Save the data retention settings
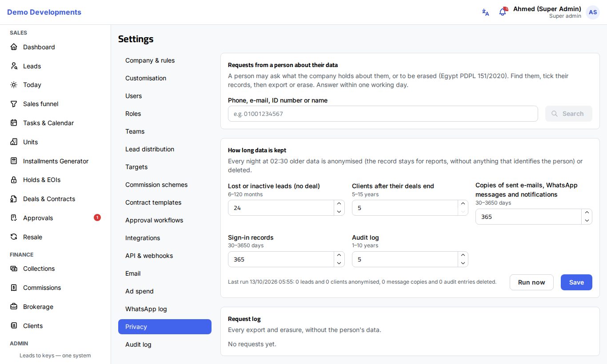This screenshot has width=607, height=364. coord(576,282)
